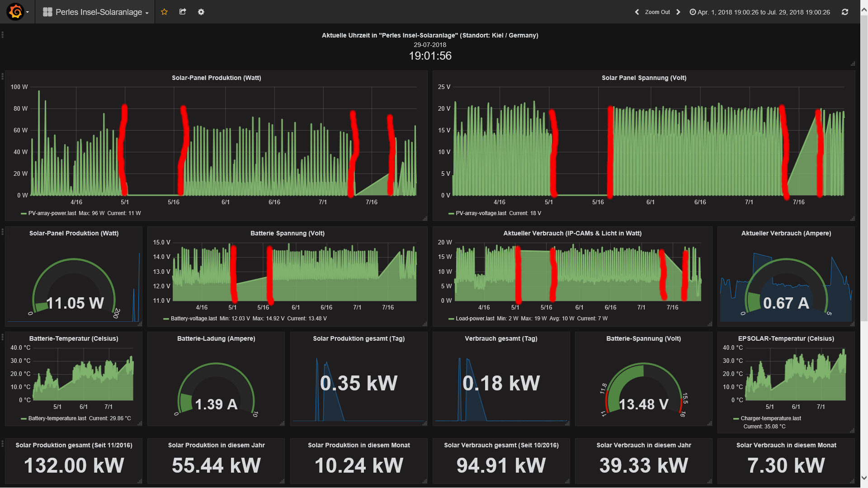This screenshot has width=868, height=488.
Task: Open dashboard settings gear icon
Action: coord(201,12)
